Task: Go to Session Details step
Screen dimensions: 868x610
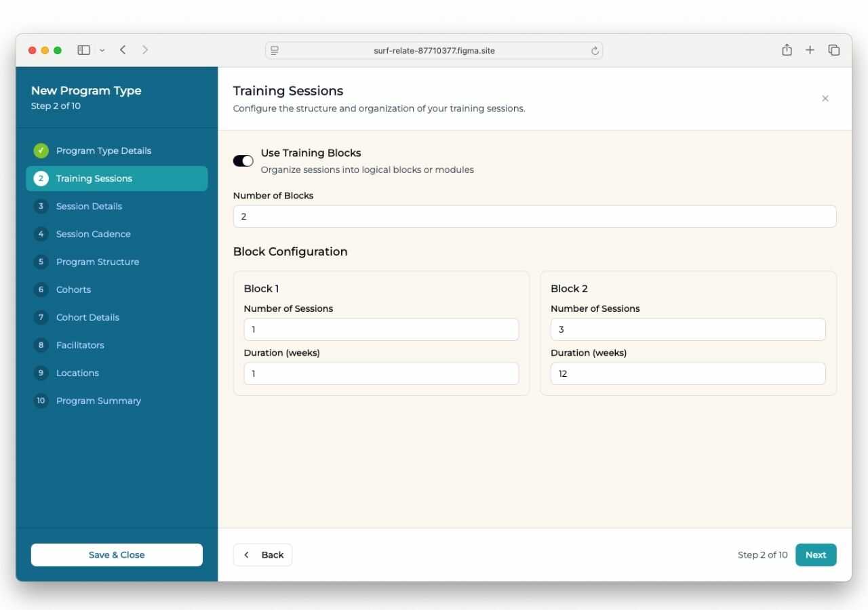Action: point(117,206)
